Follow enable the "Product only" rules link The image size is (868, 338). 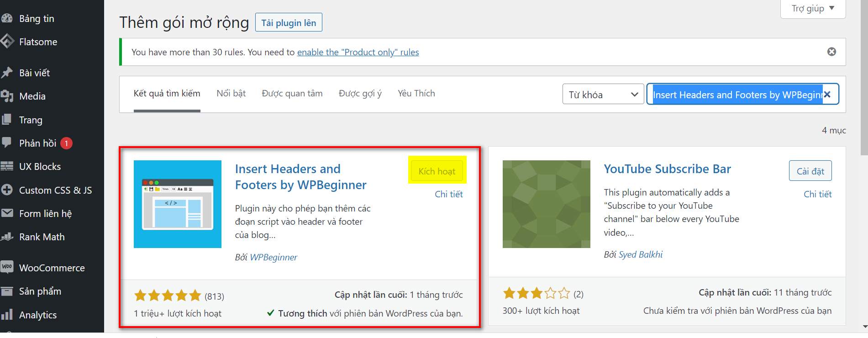358,52
